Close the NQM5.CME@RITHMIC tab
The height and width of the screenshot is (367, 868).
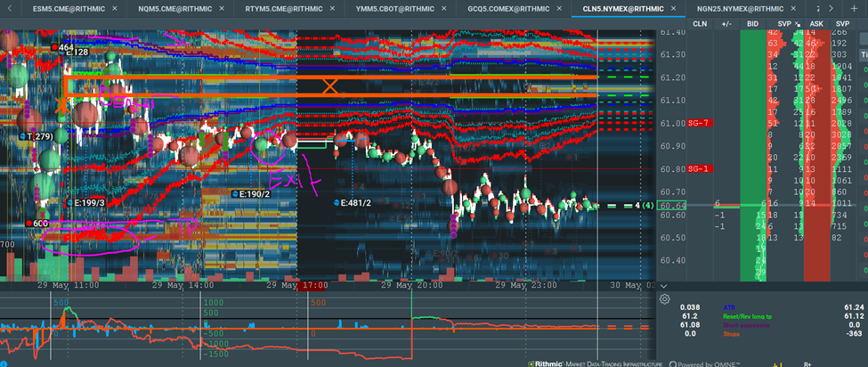[223, 9]
